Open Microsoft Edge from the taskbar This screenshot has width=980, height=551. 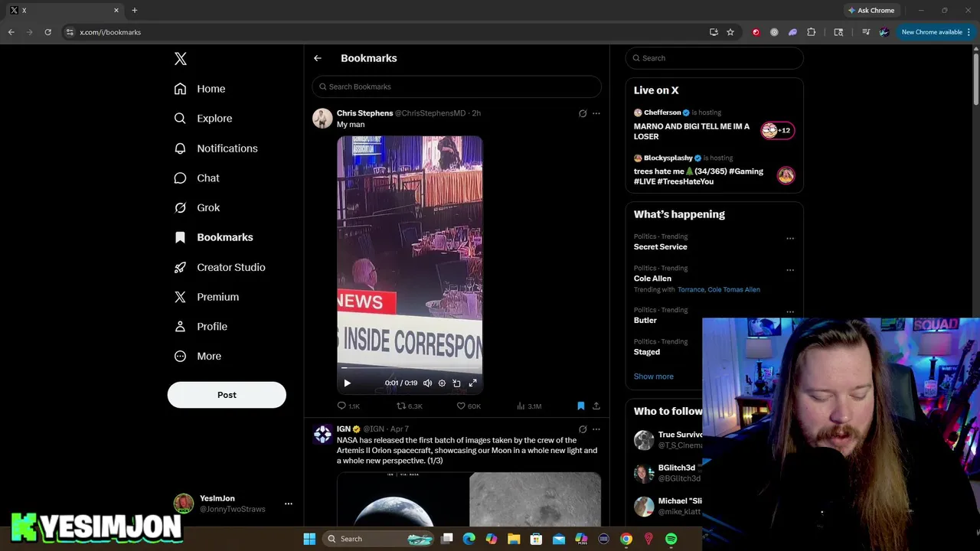[x=469, y=539]
